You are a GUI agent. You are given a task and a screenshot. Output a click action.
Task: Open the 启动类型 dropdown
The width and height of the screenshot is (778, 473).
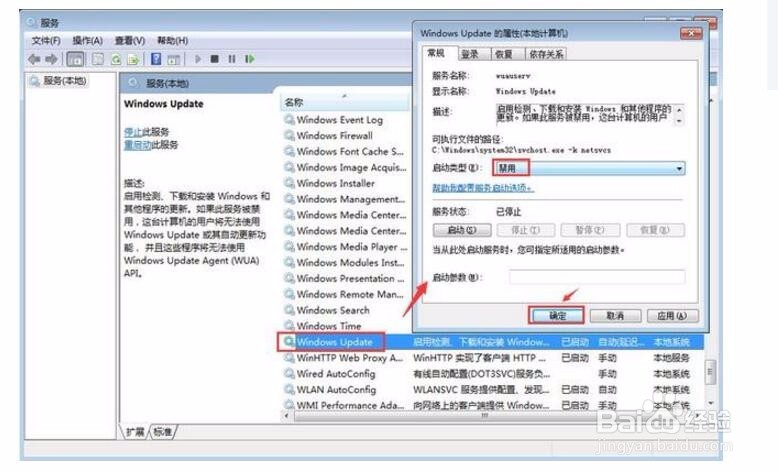pyautogui.click(x=589, y=168)
